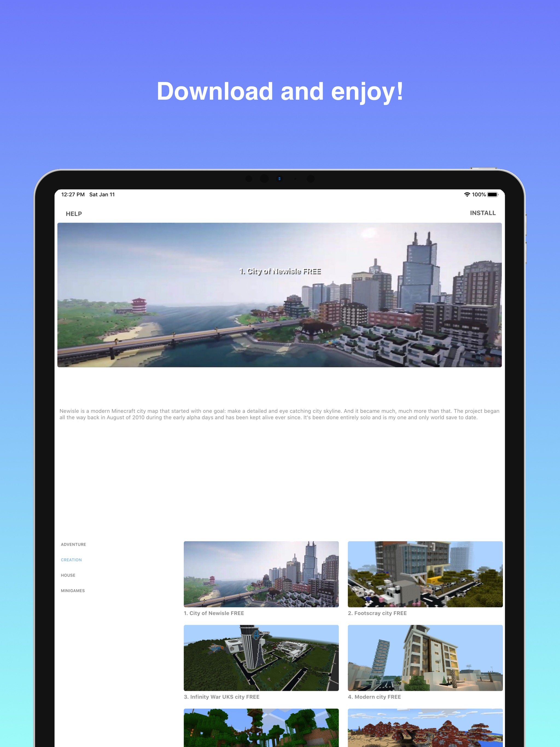Open City of Newisle map thumbnail
The image size is (560, 747).
pos(261,574)
